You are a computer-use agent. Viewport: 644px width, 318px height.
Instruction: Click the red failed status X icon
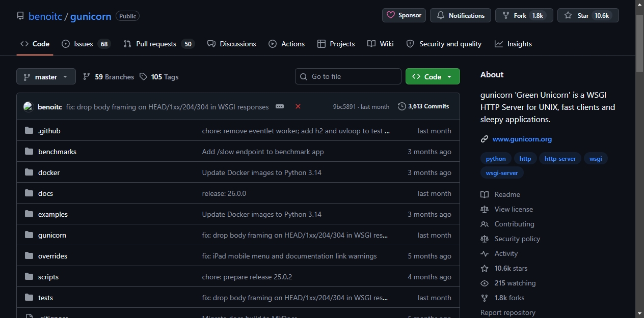pos(298,106)
